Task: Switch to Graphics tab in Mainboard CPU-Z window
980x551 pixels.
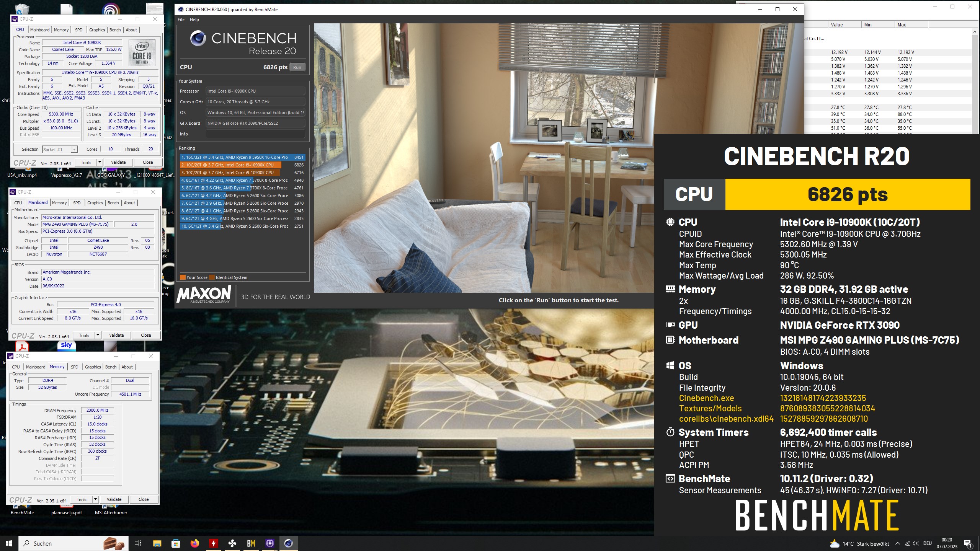Action: coord(95,203)
